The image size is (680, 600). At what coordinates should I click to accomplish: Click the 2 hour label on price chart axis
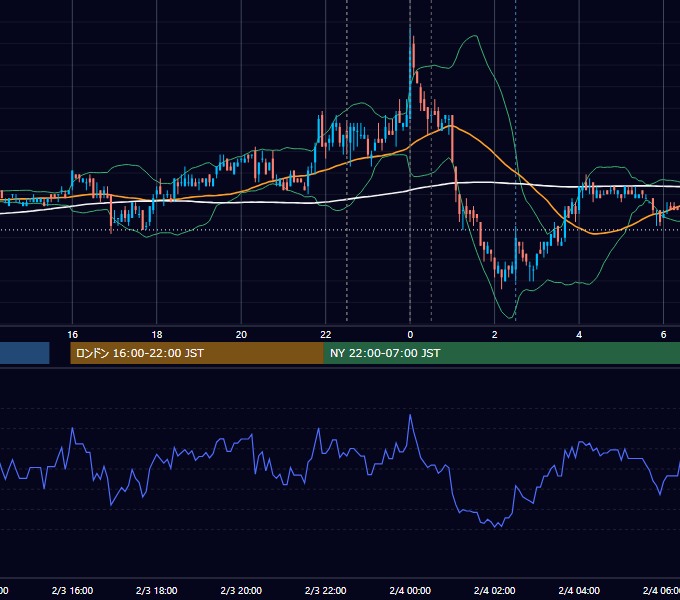coord(494,335)
